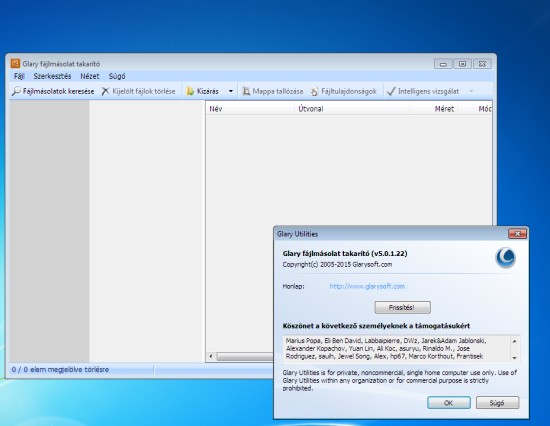Open the glarysoft.com homepage link
This screenshot has width=550, height=426.
[367, 286]
